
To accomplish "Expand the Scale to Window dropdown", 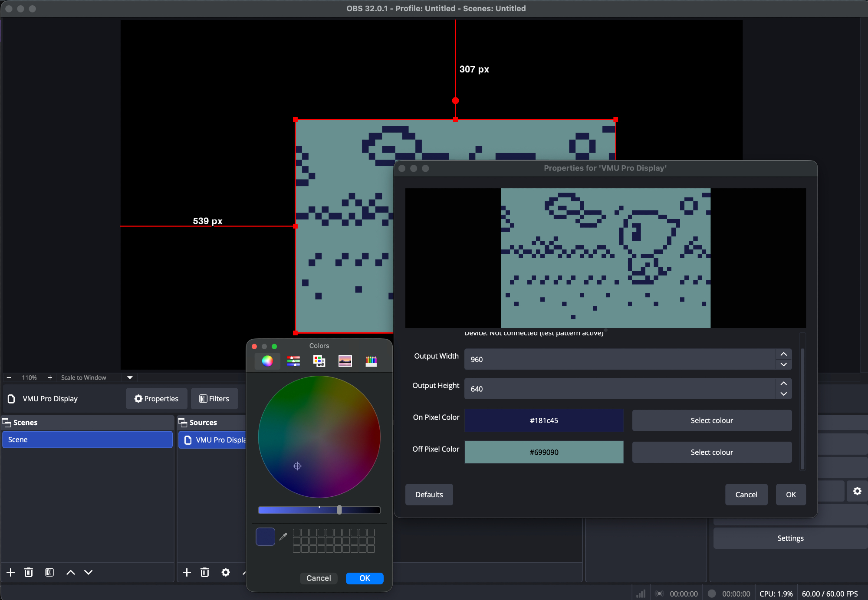I will tap(130, 377).
